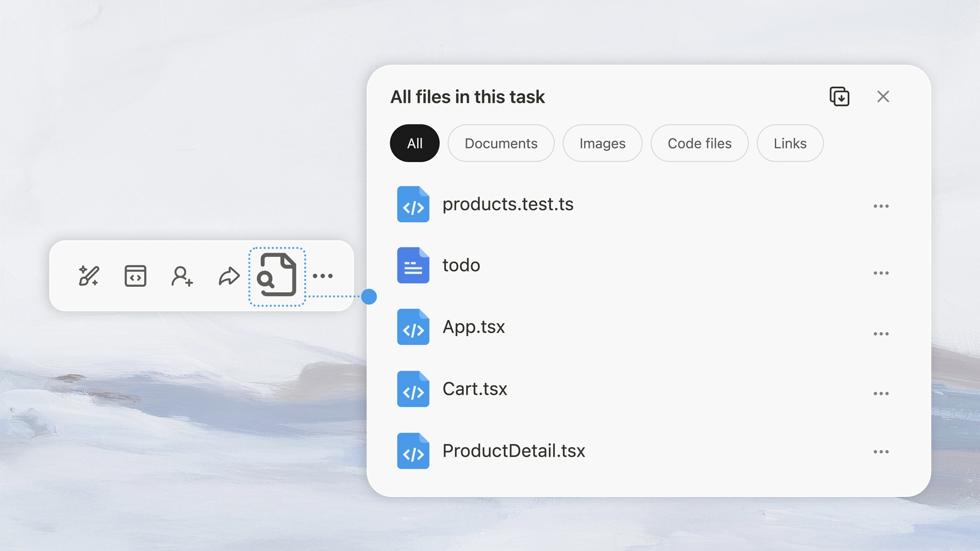Click the add collaborator person icon

(x=182, y=276)
